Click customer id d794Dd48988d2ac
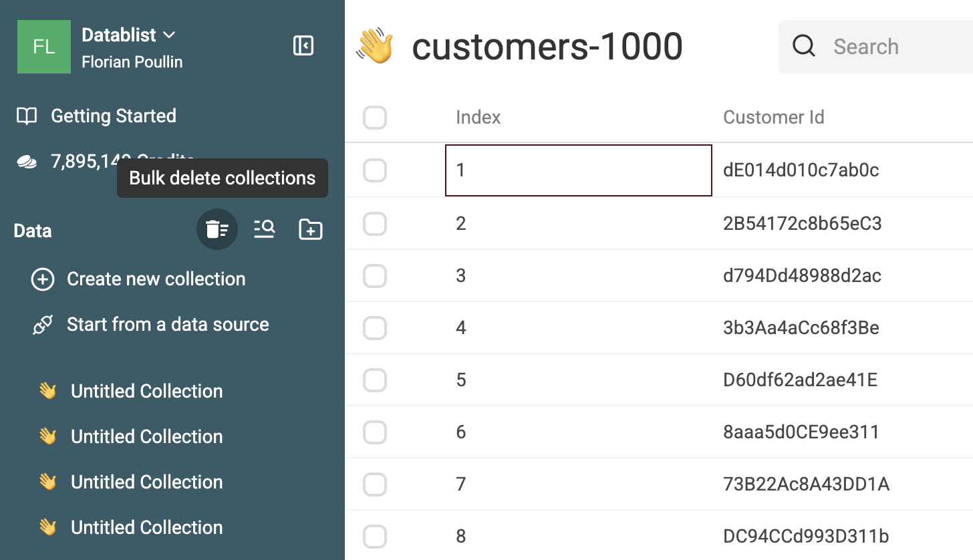The height and width of the screenshot is (560, 973). coord(802,275)
